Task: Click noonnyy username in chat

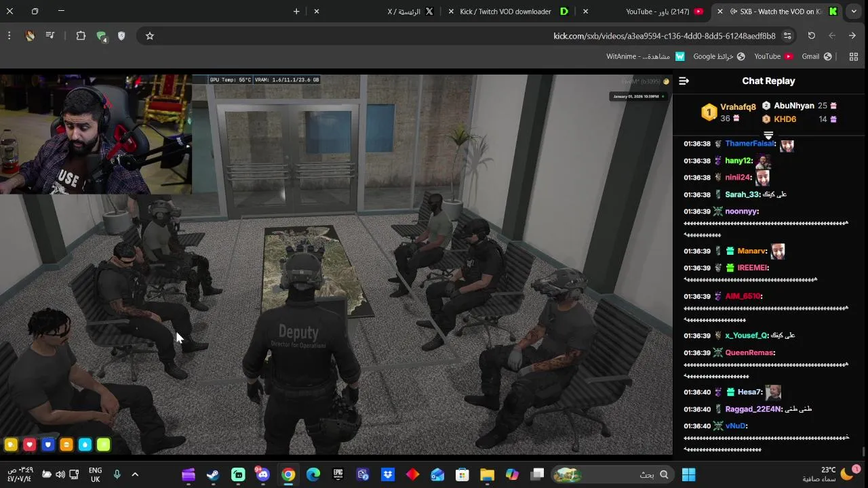Action: coord(741,211)
